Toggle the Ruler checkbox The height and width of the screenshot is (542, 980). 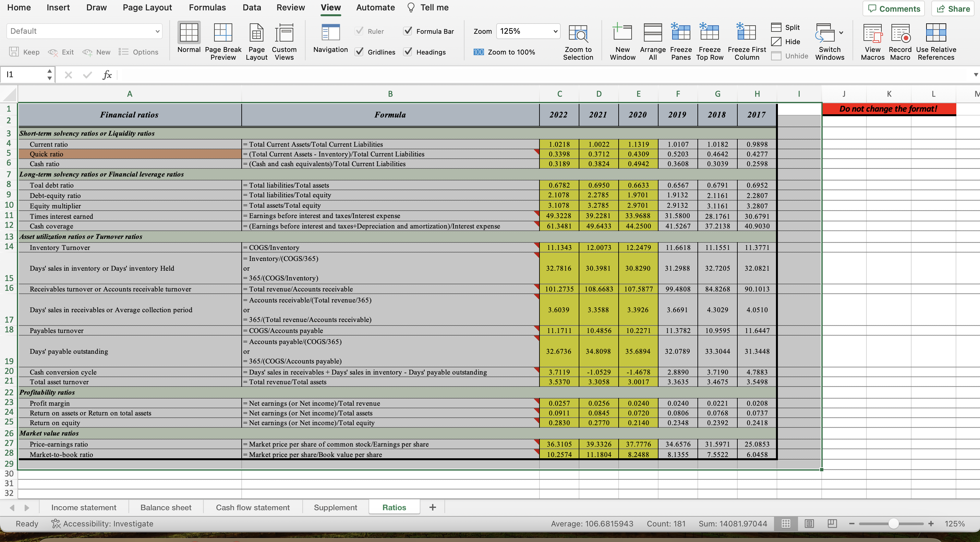point(359,31)
